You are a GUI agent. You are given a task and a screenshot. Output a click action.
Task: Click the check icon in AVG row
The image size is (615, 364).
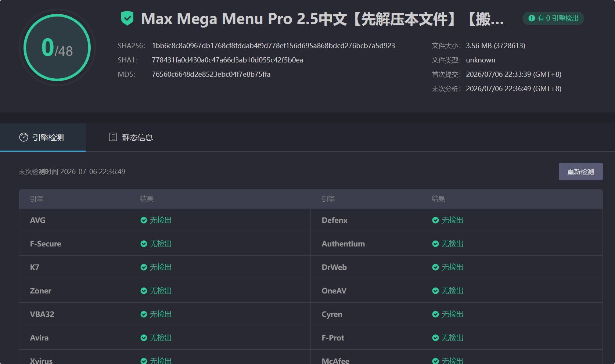pyautogui.click(x=144, y=220)
